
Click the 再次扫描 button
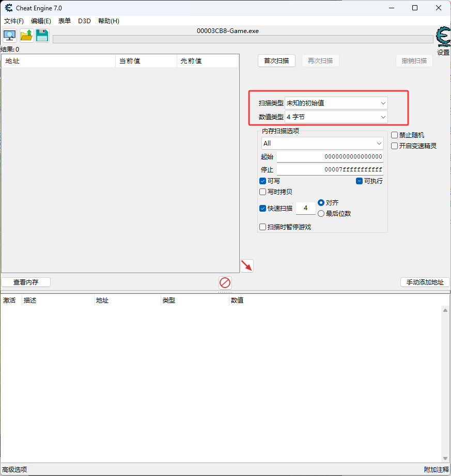point(320,61)
